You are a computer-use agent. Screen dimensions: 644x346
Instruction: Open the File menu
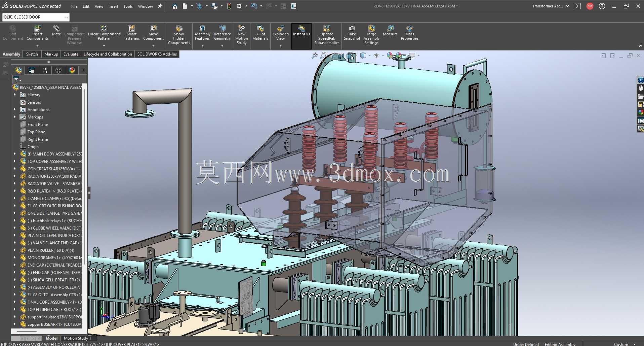(74, 6)
